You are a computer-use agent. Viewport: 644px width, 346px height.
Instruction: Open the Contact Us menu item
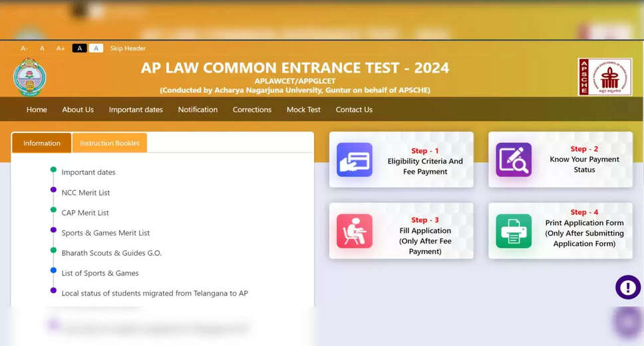click(x=354, y=110)
